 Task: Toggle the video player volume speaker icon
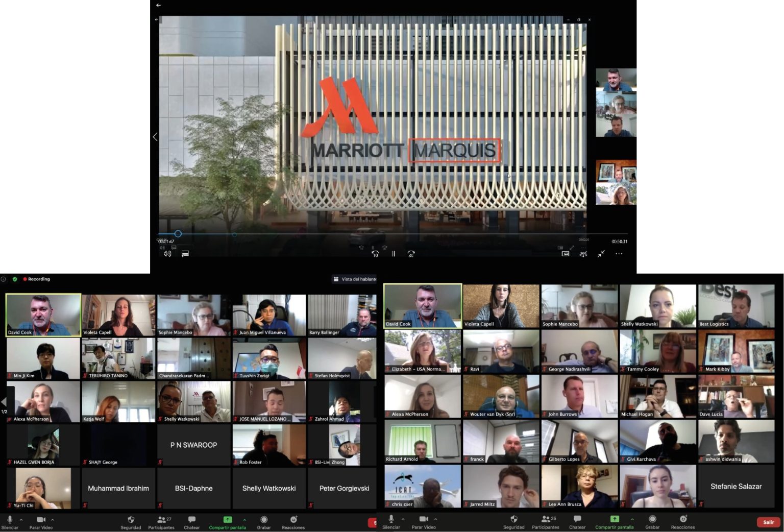click(167, 254)
